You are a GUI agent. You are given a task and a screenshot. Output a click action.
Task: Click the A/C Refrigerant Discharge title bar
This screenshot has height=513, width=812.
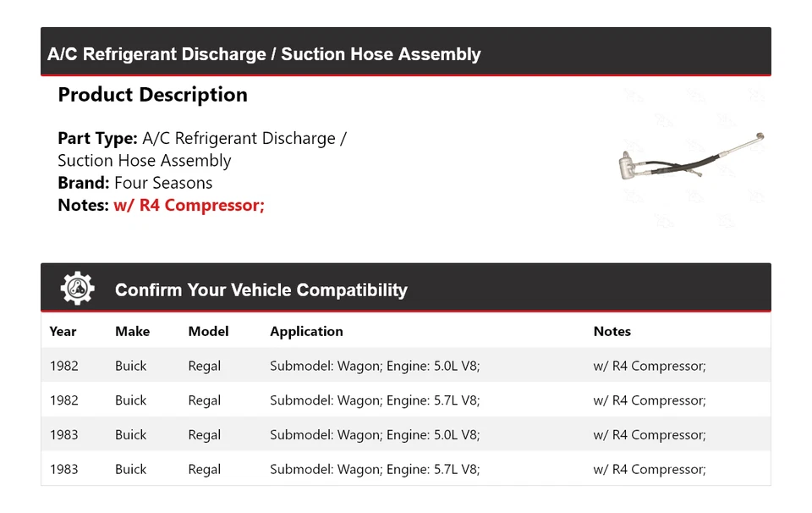[x=264, y=54]
